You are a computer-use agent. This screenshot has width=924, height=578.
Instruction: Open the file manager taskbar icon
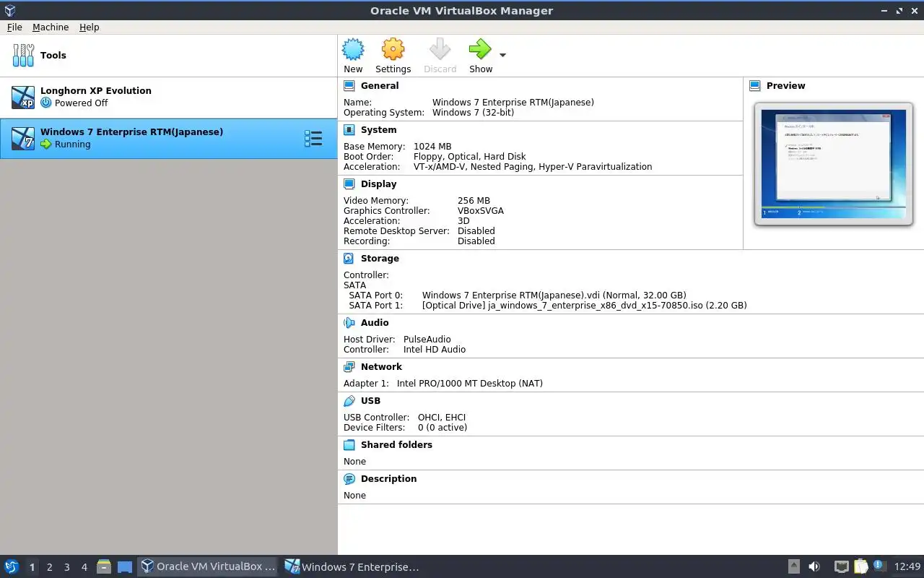click(x=104, y=566)
